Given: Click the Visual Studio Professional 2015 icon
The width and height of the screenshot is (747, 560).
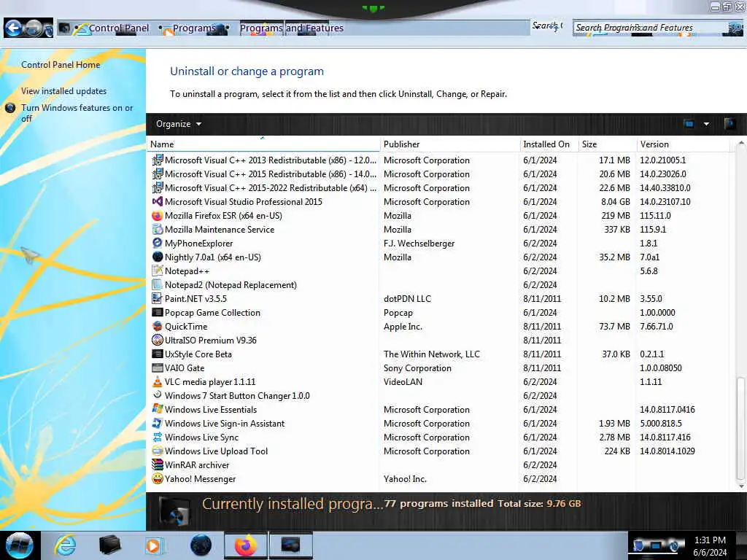Looking at the screenshot, I should [x=158, y=201].
